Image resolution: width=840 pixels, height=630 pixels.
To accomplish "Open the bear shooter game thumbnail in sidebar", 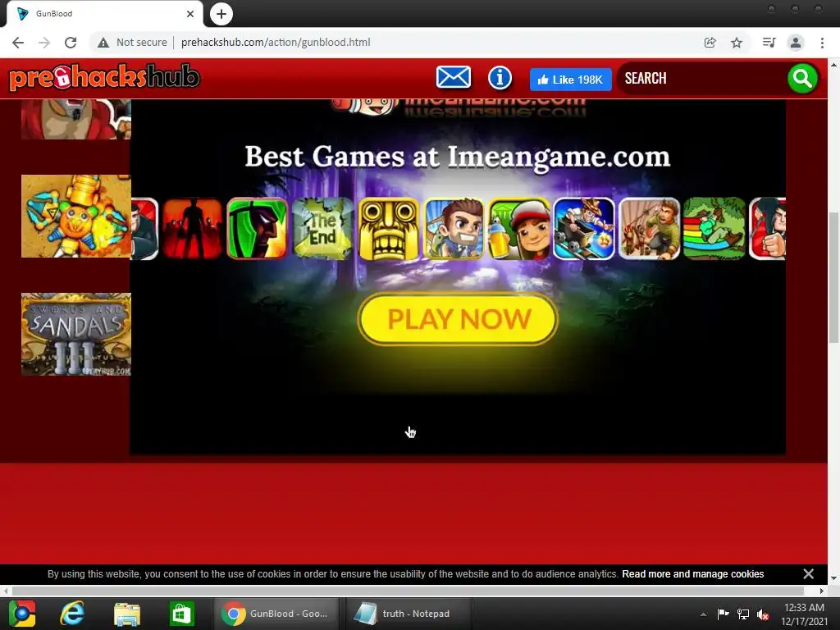I will click(76, 217).
